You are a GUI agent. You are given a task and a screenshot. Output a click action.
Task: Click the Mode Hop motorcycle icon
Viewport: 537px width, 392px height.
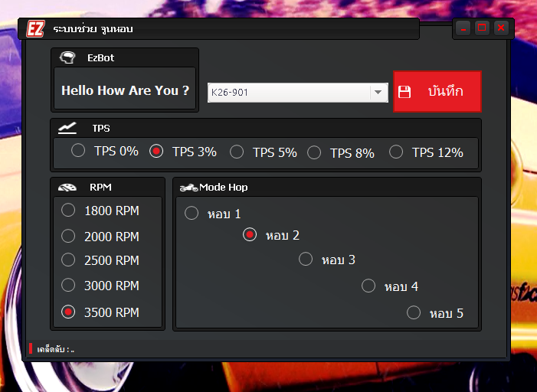[188, 188]
